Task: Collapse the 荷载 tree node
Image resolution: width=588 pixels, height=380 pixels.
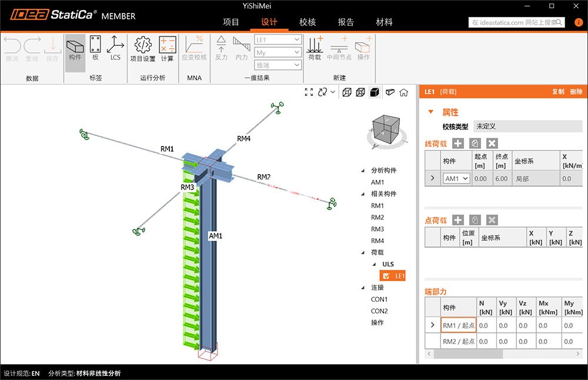Action: [363, 252]
